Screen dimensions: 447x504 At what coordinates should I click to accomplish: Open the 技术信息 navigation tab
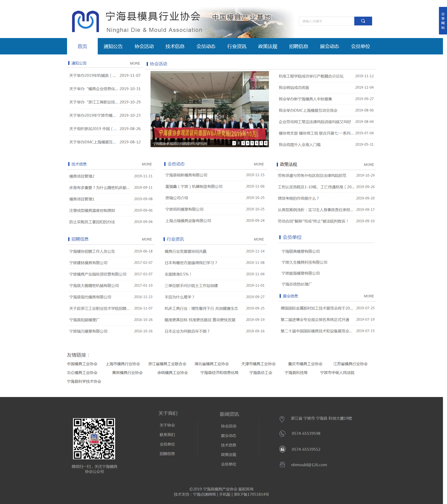pos(175,46)
